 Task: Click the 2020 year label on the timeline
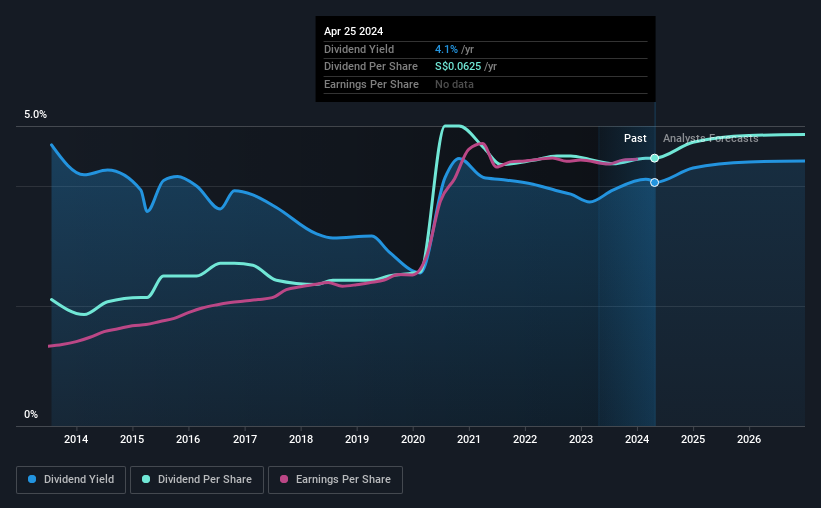click(x=413, y=439)
